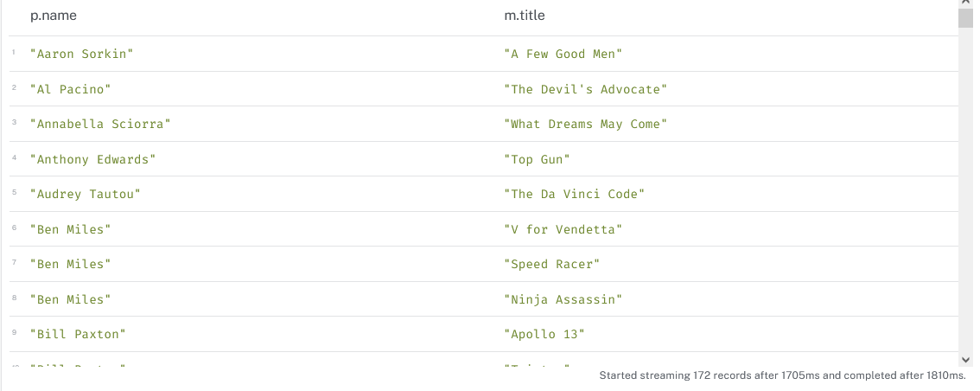The height and width of the screenshot is (391, 980).
Task: Select the "Al Pacino" cell
Action: (x=70, y=89)
